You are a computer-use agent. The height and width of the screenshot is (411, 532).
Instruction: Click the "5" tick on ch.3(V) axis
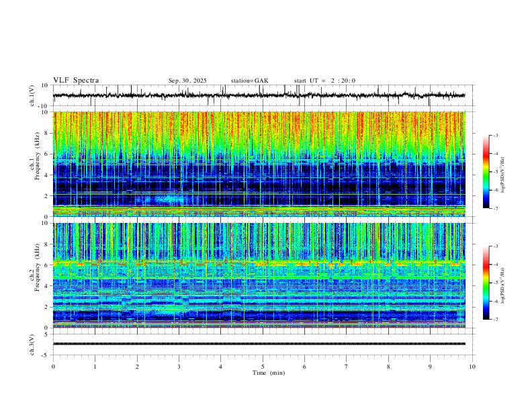[x=47, y=334]
